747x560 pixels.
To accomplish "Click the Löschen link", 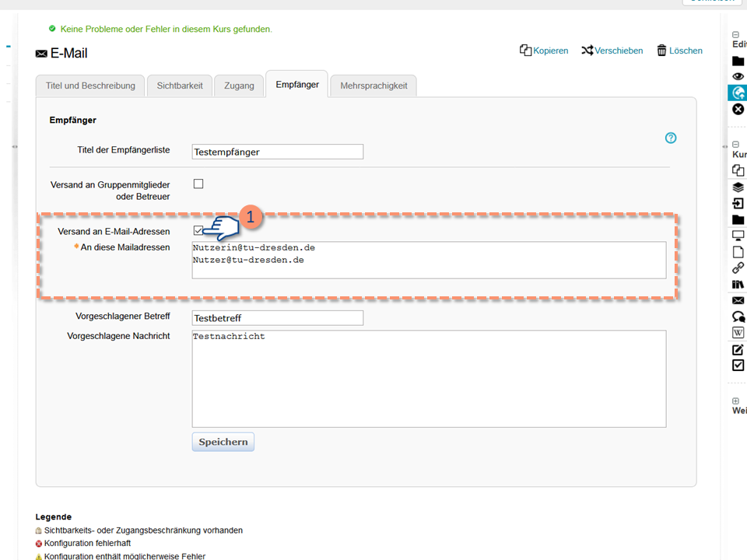I will [x=679, y=51].
